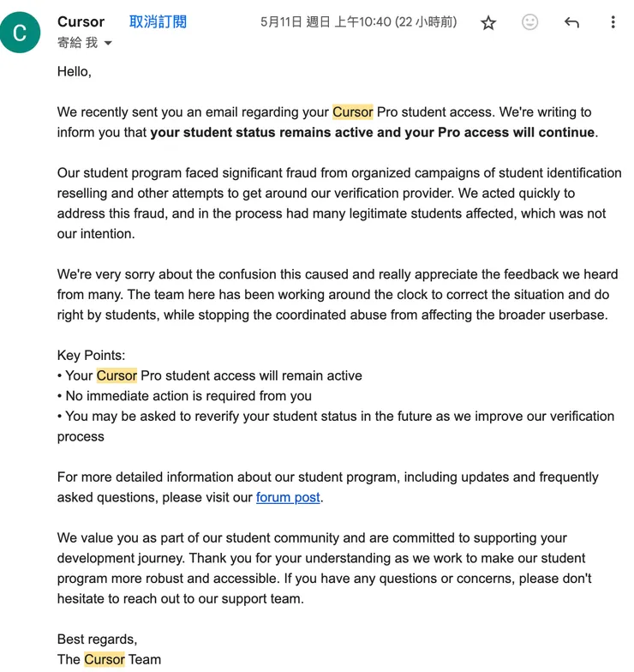Screen dimensions: 634x672
Task: Star this email from Cursor
Action: (x=488, y=23)
